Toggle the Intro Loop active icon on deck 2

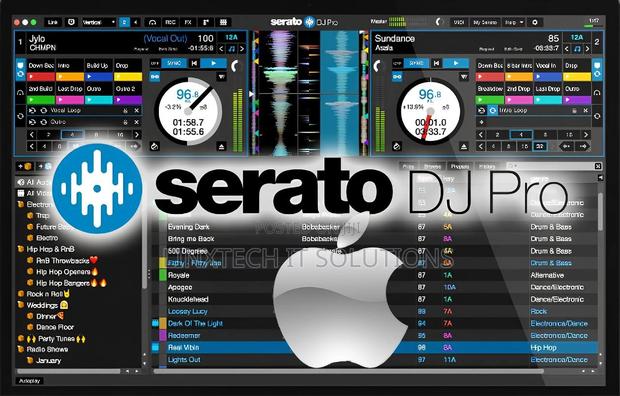pyautogui.click(x=492, y=111)
